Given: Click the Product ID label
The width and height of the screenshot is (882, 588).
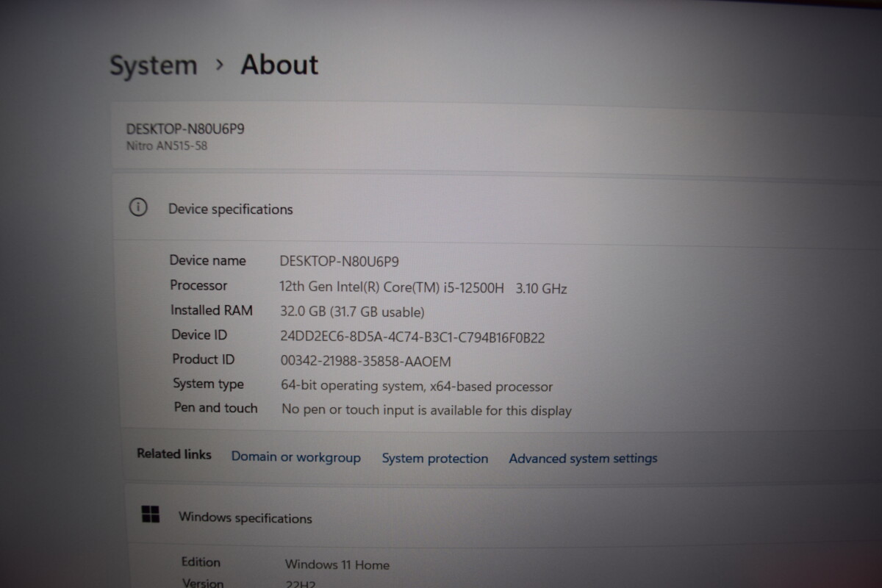Looking at the screenshot, I should 204,359.
